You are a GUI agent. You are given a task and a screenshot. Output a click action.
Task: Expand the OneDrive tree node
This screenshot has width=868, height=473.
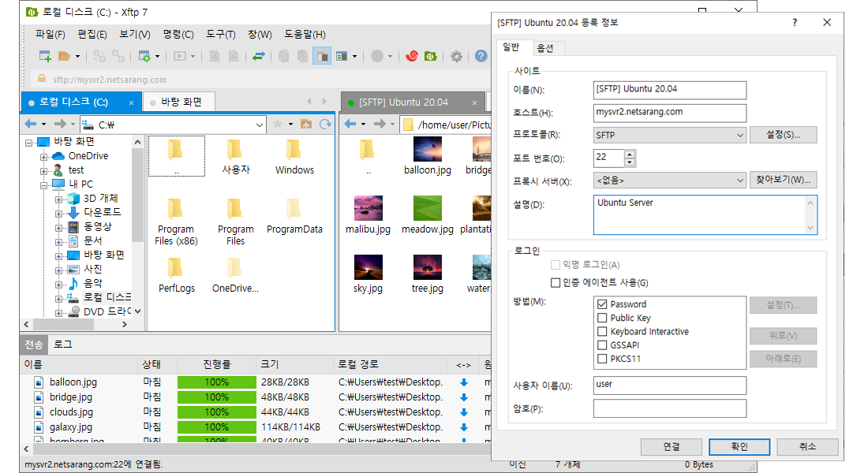click(x=43, y=157)
